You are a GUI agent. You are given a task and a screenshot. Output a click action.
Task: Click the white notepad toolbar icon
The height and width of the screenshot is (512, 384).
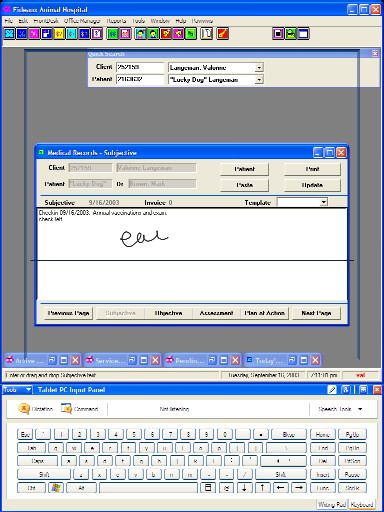pos(207,34)
